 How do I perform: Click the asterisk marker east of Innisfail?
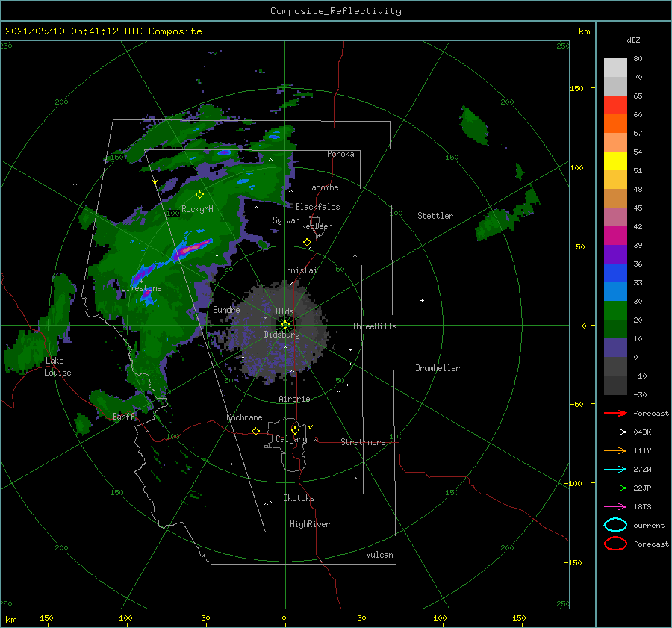tap(355, 256)
